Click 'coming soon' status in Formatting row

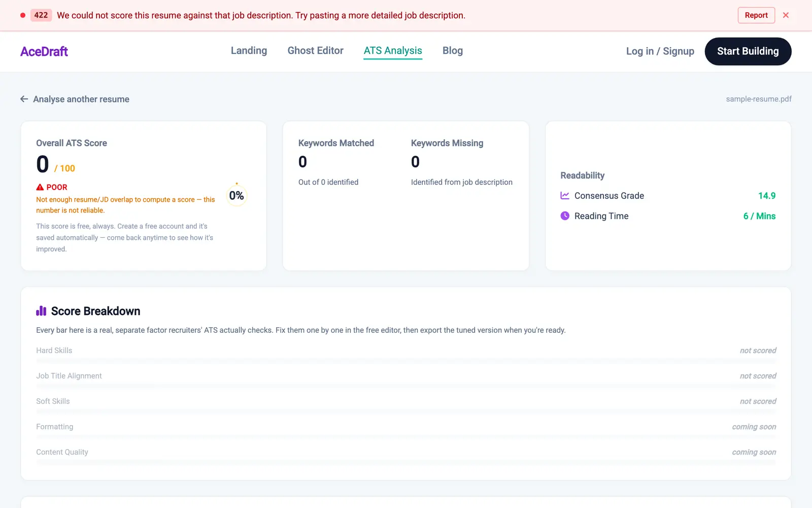754,427
